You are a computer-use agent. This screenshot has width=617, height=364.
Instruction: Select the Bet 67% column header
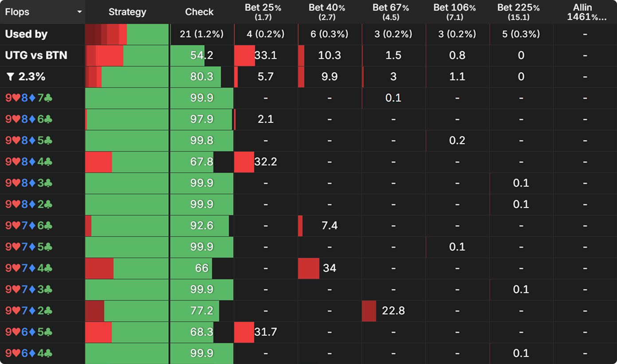(393, 12)
